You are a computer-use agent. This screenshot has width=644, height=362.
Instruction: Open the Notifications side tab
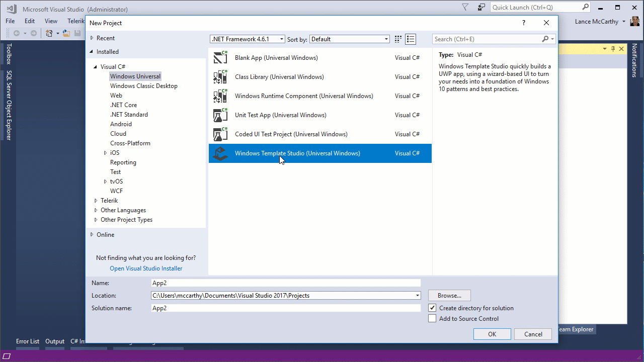(634, 60)
